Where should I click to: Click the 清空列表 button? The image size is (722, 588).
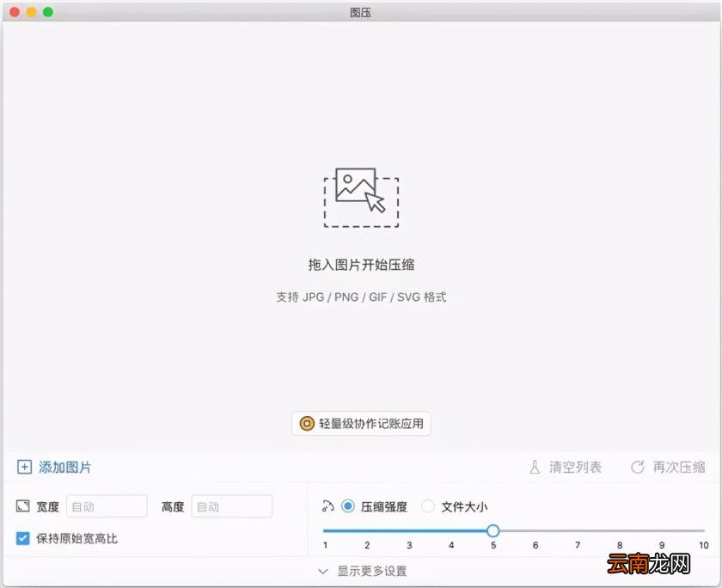tap(575, 467)
